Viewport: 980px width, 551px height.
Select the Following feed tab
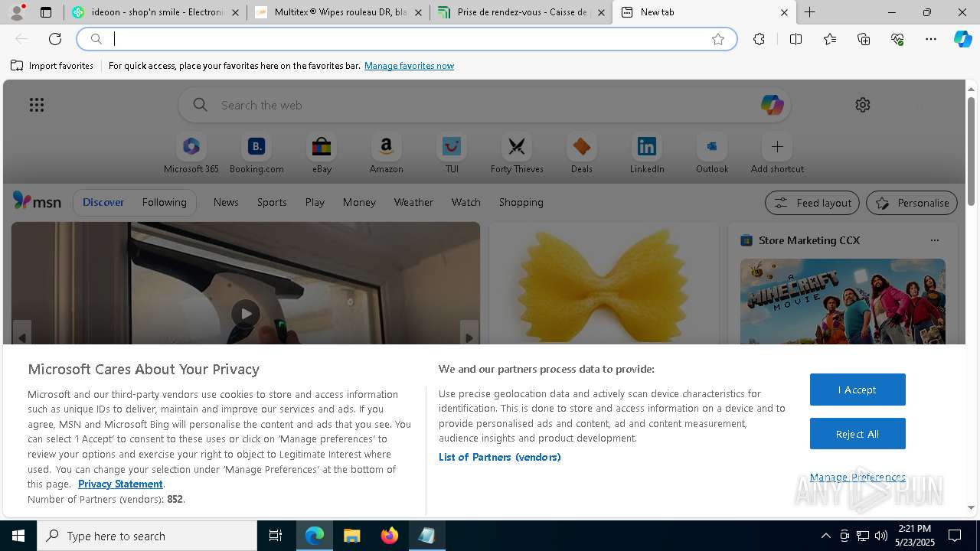[164, 202]
